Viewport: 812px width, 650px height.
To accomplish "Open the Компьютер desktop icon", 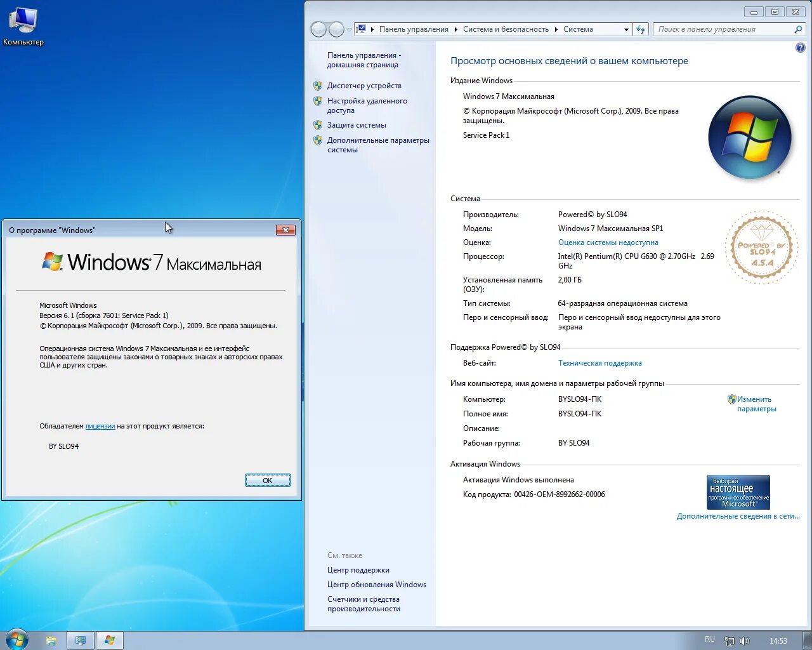I will (x=23, y=27).
